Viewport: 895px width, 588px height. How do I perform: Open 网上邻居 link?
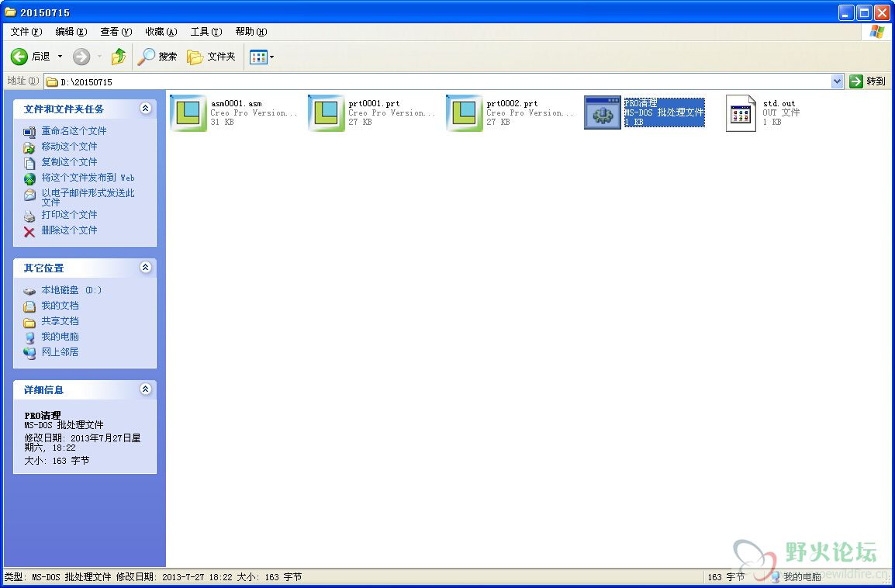60,351
